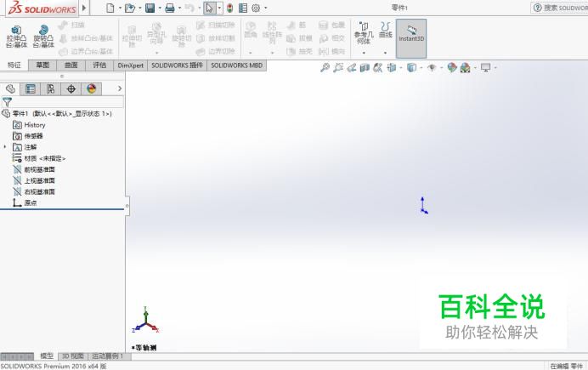Click the Edit Appearance sphere icon

(452, 67)
